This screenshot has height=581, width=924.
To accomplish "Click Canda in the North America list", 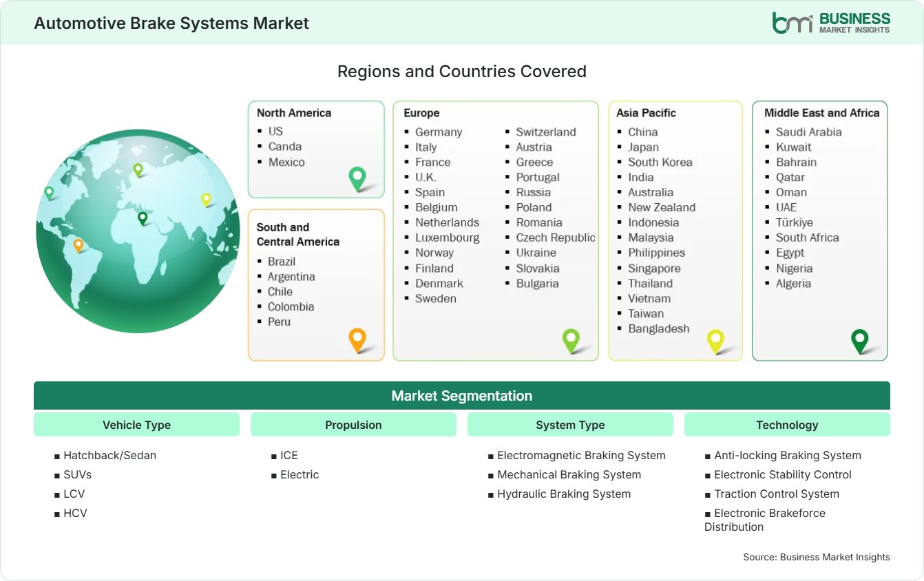I will pyautogui.click(x=285, y=146).
